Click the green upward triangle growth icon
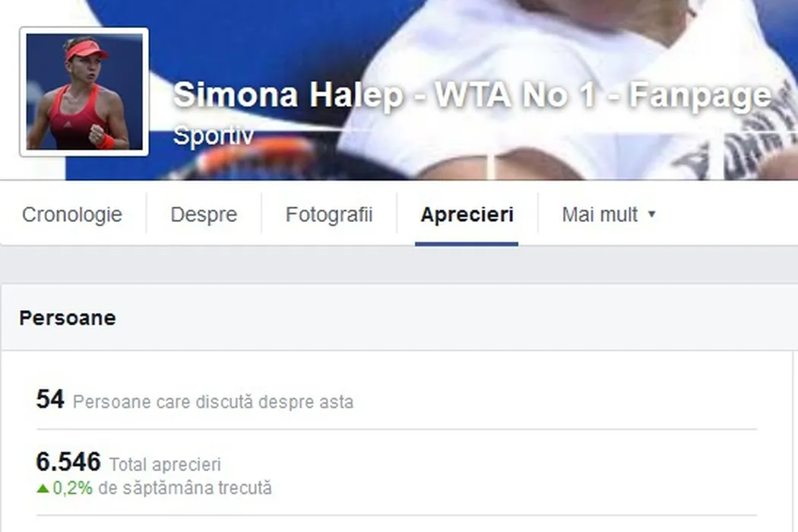Image resolution: width=798 pixels, height=532 pixels. click(43, 489)
